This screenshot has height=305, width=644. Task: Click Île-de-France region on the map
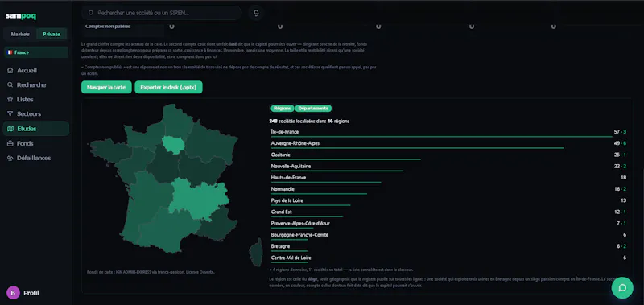[173, 144]
